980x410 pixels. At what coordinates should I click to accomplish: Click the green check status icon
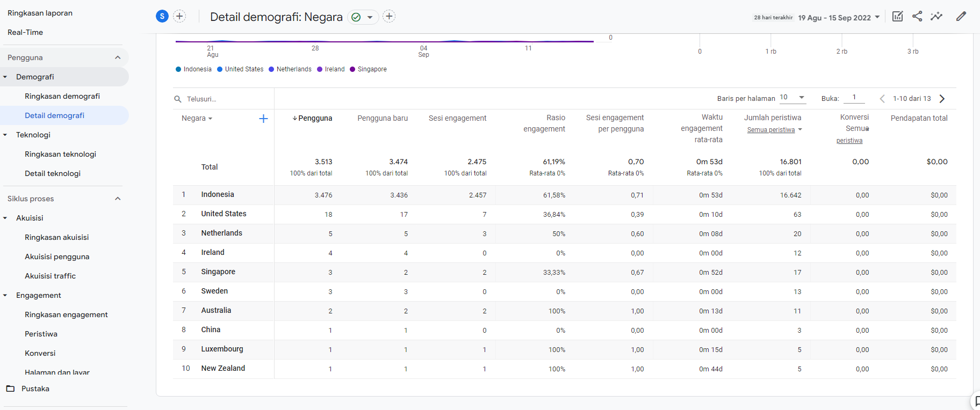tap(356, 17)
